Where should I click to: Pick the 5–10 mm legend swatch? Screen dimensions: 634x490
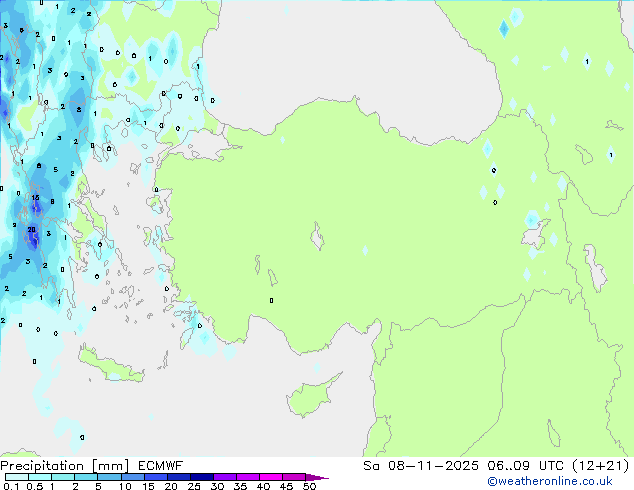pos(109,477)
